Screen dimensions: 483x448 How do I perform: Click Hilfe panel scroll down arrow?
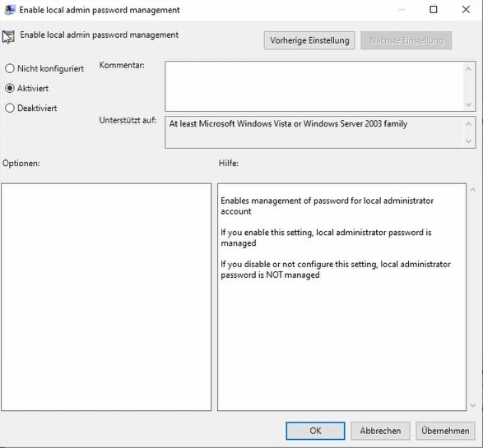[x=473, y=405]
